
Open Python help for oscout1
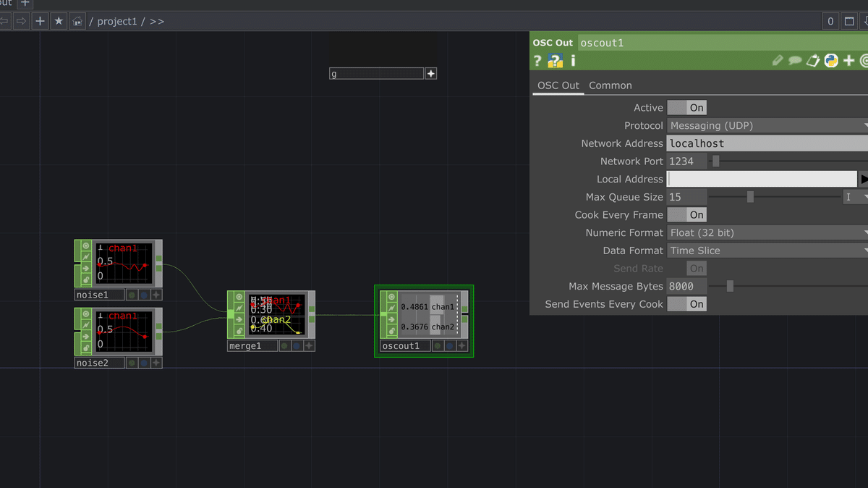554,61
